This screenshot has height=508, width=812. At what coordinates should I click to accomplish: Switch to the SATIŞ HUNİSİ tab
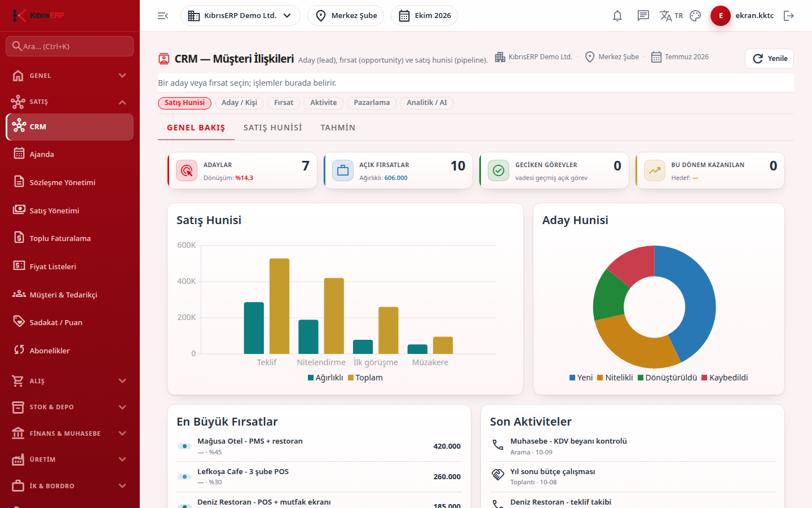[x=273, y=128]
